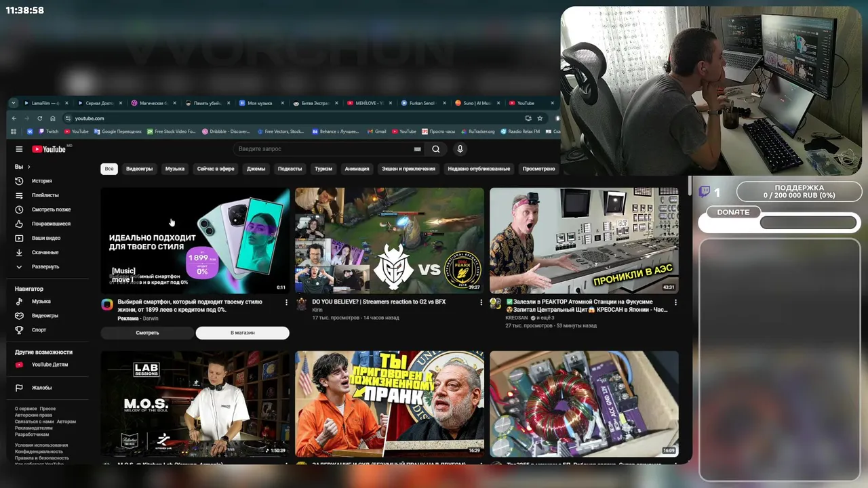Select the Все filter chip
868x488 pixels.
pyautogui.click(x=108, y=169)
